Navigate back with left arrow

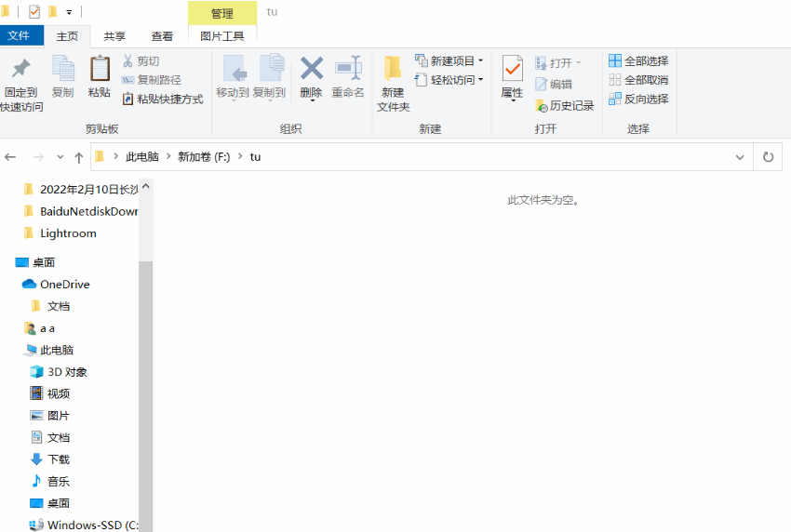click(x=10, y=157)
